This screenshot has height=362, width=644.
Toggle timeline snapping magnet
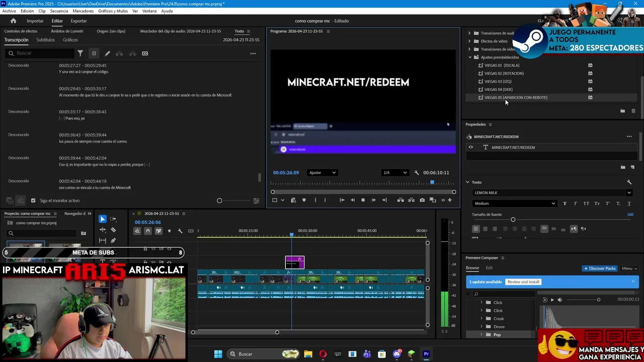point(148,231)
